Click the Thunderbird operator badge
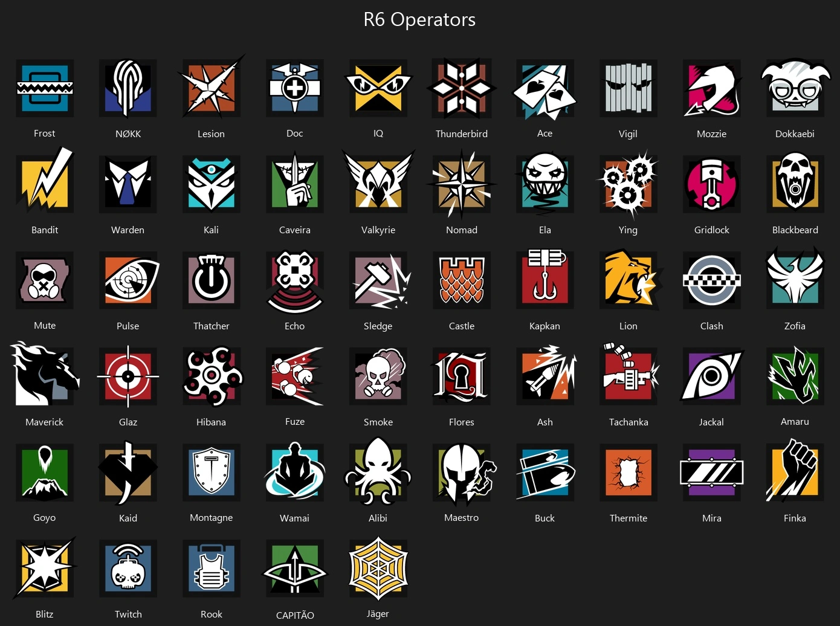Viewport: 840px width, 626px height. [462, 88]
